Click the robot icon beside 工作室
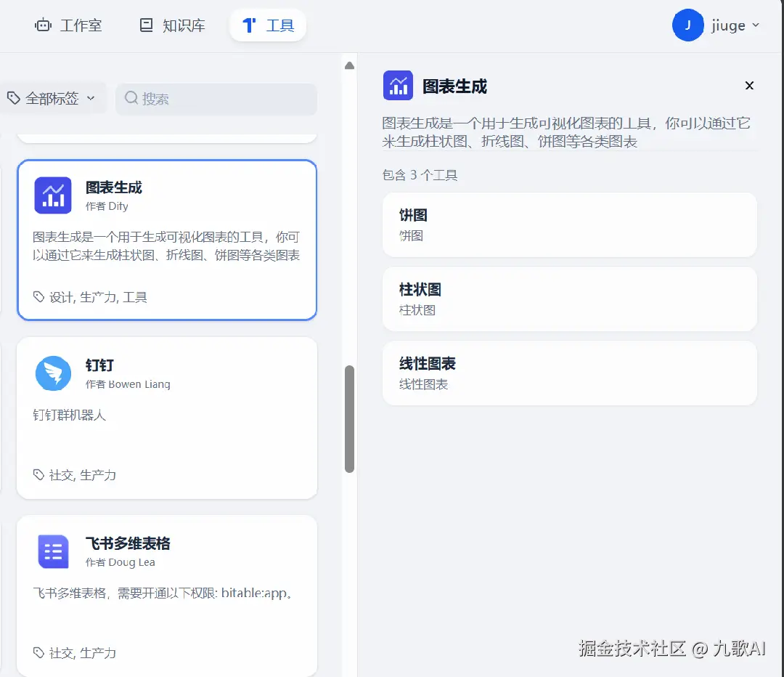 (x=43, y=25)
